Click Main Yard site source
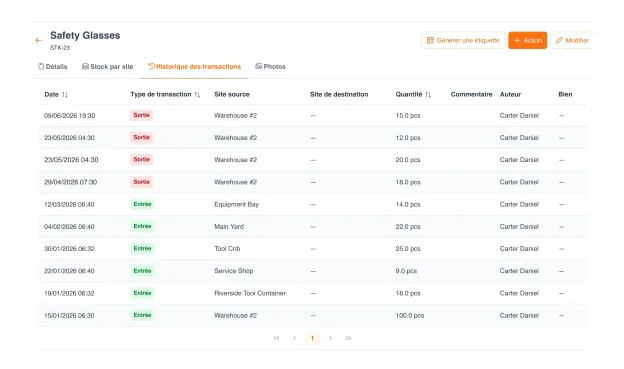This screenshot has width=624, height=369. click(x=229, y=226)
